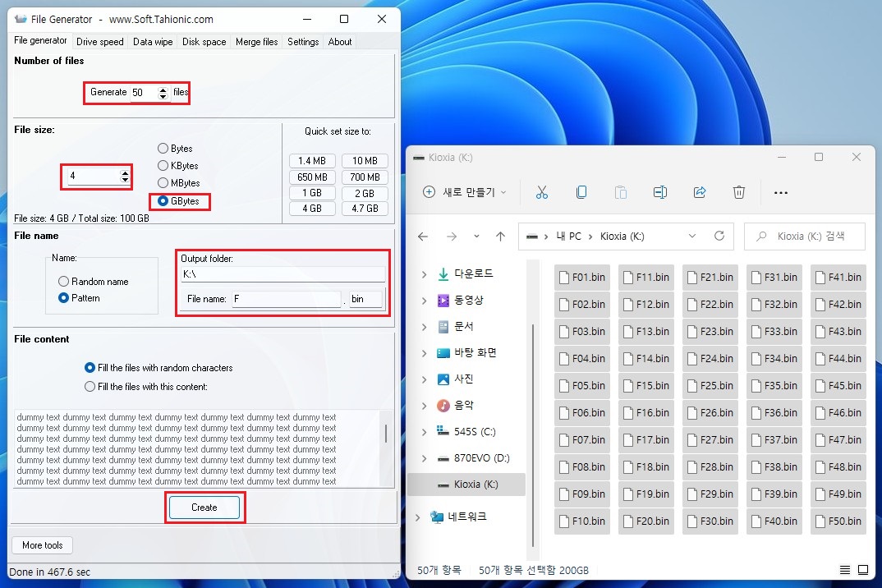This screenshot has width=882, height=588.
Task: Select the KBytes size unit
Action: point(163,165)
